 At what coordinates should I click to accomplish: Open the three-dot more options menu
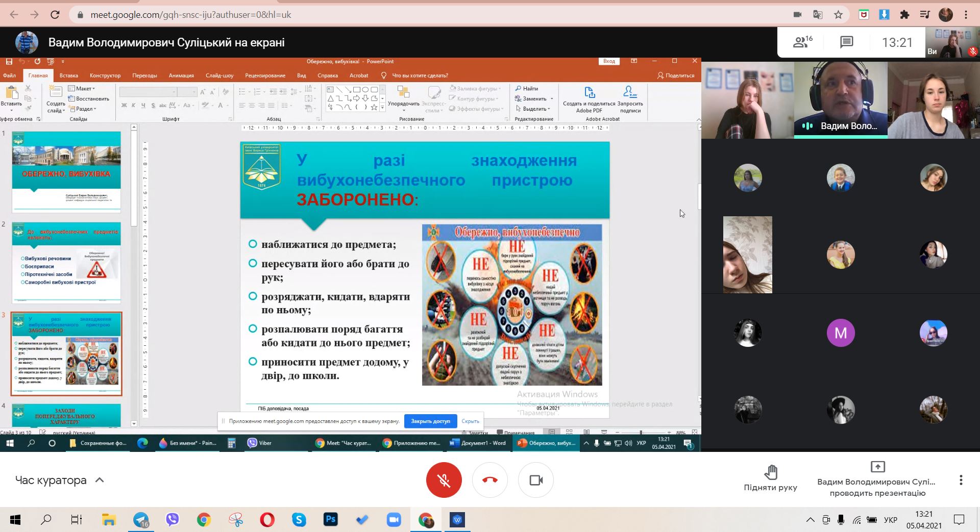tap(961, 480)
